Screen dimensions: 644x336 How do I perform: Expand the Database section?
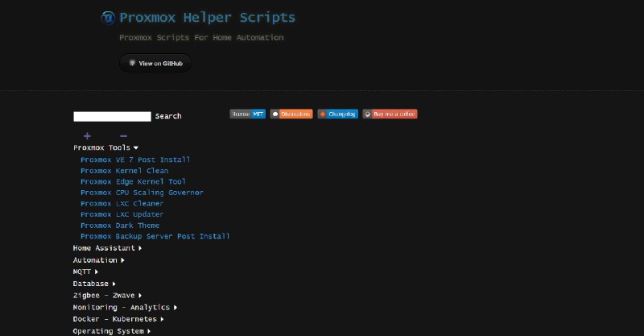point(94,284)
